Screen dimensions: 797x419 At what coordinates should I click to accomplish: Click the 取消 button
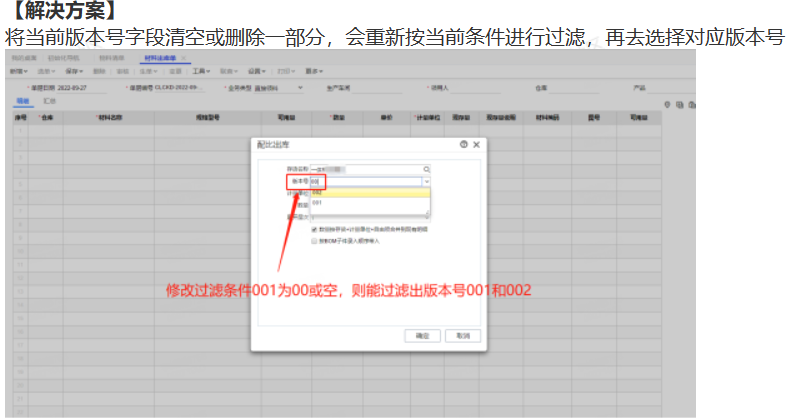463,336
